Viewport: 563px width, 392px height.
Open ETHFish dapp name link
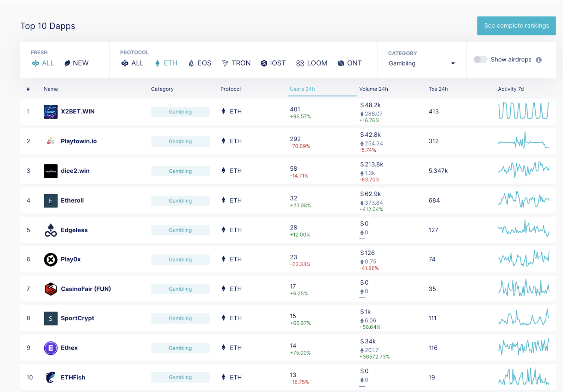[73, 378]
